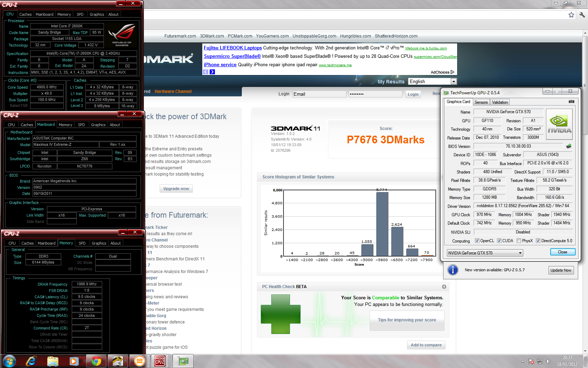Open the About tab in the bottom CPU-Z memory window
588x368 pixels.
tap(115, 243)
